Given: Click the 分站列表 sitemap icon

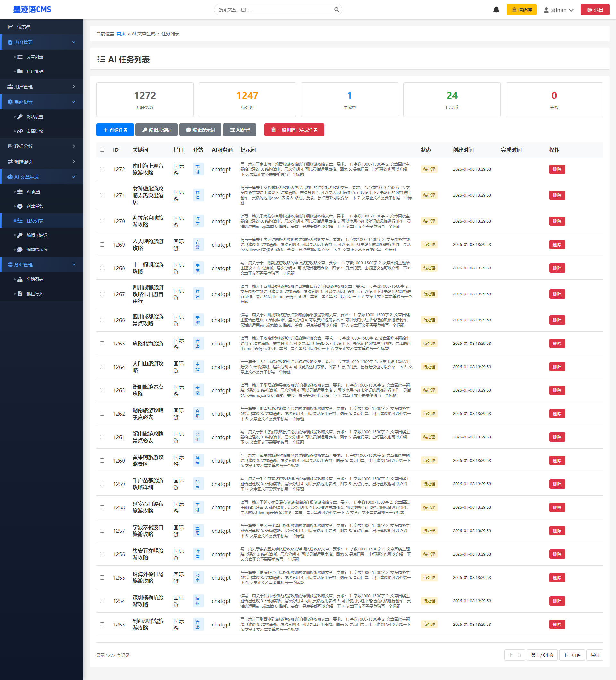Looking at the screenshot, I should 20,279.
